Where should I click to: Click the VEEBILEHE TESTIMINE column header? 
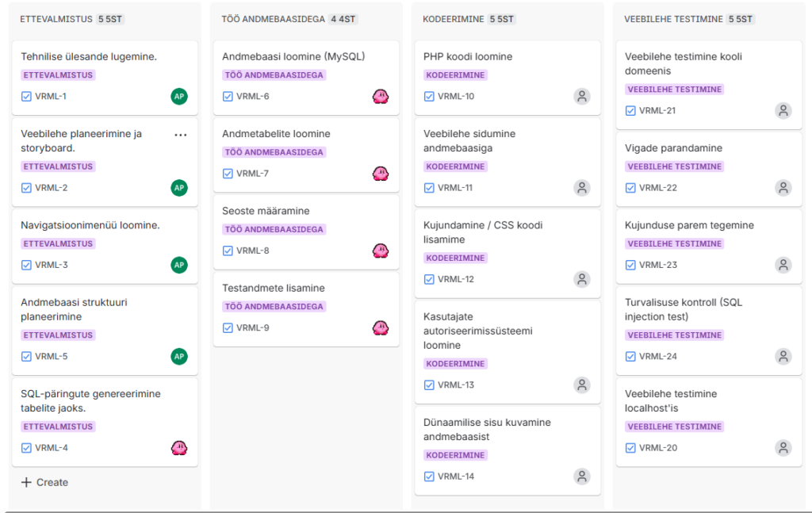pyautogui.click(x=673, y=19)
